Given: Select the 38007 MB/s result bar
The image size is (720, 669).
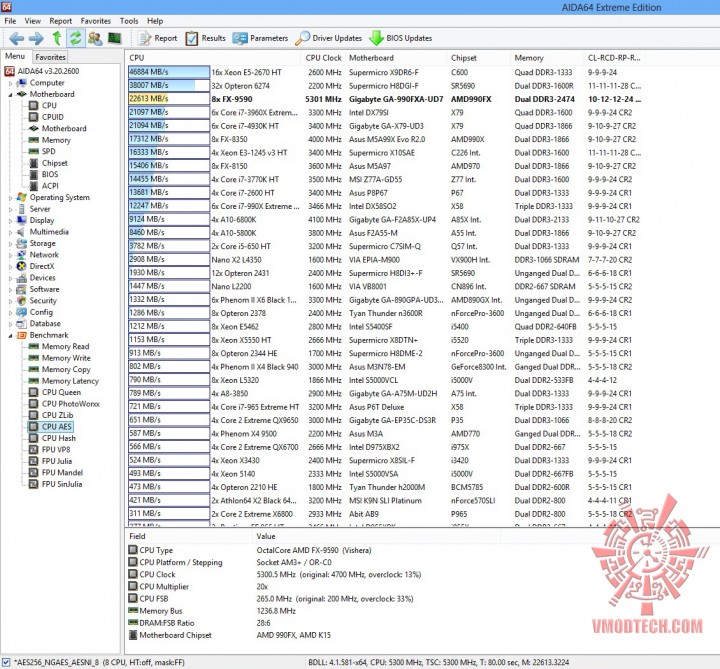Looking at the screenshot, I should (x=169, y=85).
